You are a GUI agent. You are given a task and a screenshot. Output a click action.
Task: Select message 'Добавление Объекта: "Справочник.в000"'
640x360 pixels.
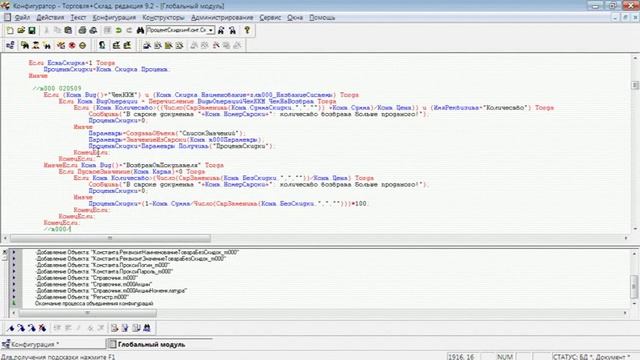[87, 278]
